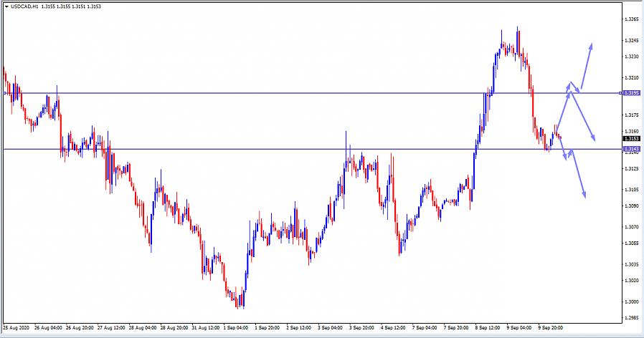Open the dropdown triangle beside USDCAD,H1
The width and height of the screenshot is (644, 338).
click(6, 8)
